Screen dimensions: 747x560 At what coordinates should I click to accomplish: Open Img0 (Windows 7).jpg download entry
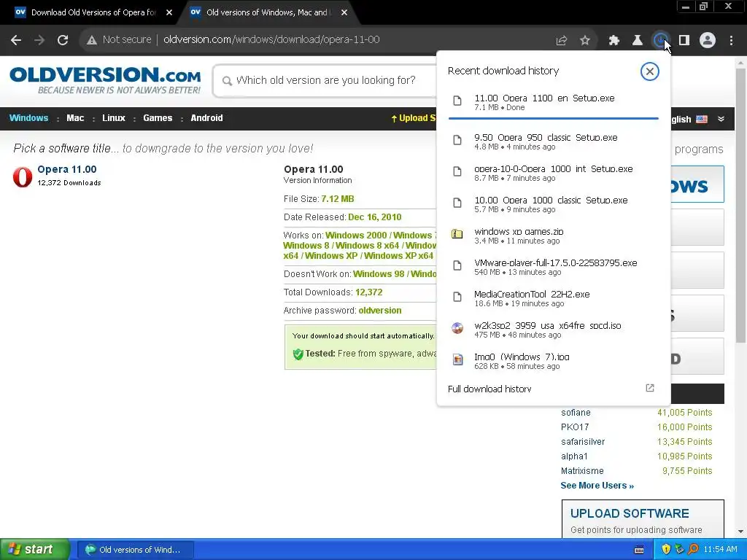pyautogui.click(x=553, y=361)
